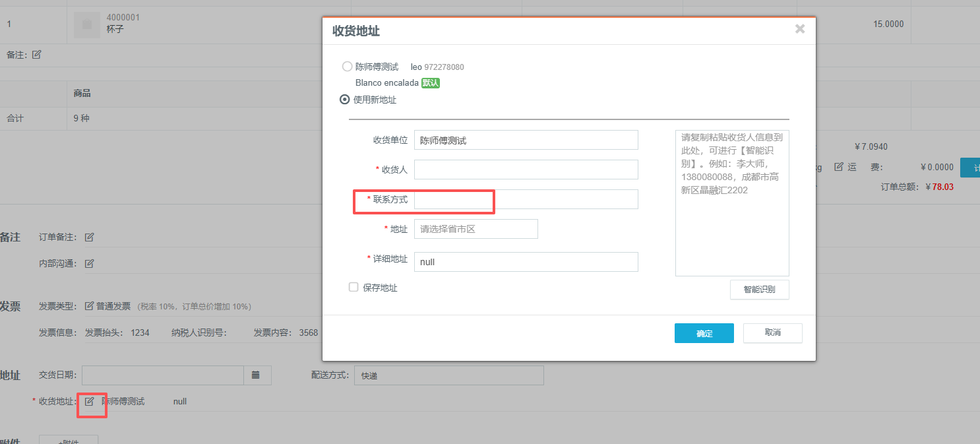Image resolution: width=980 pixels, height=444 pixels.
Task: Edit the 运费 shipping fee icon
Action: click(x=839, y=167)
